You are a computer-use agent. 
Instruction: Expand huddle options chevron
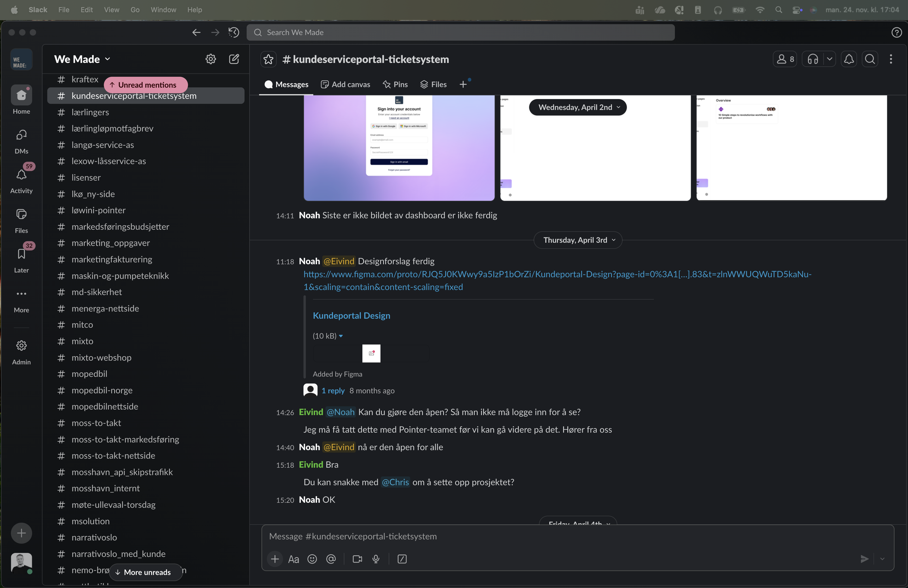click(829, 59)
